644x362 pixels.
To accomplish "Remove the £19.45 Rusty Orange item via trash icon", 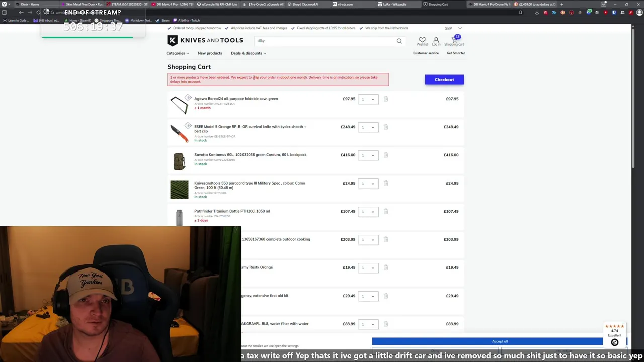I will coord(386,267).
